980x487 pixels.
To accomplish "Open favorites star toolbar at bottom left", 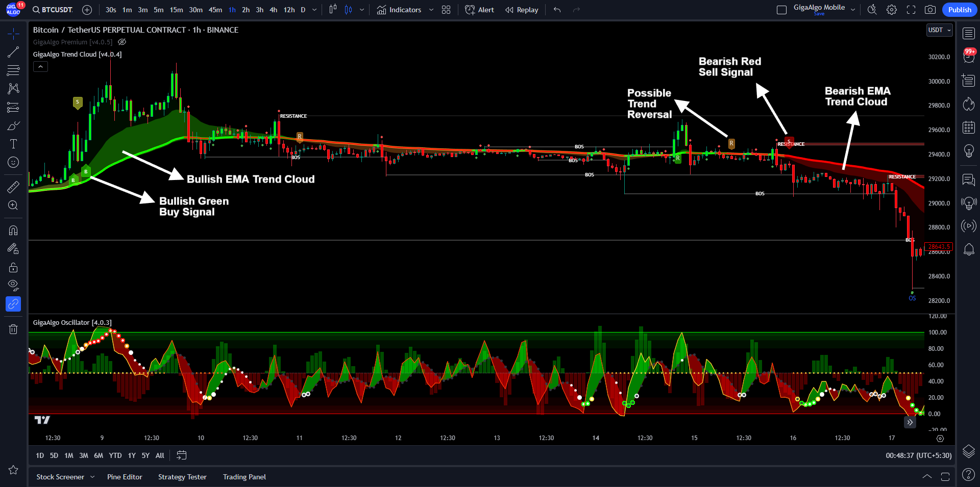I will [13, 470].
